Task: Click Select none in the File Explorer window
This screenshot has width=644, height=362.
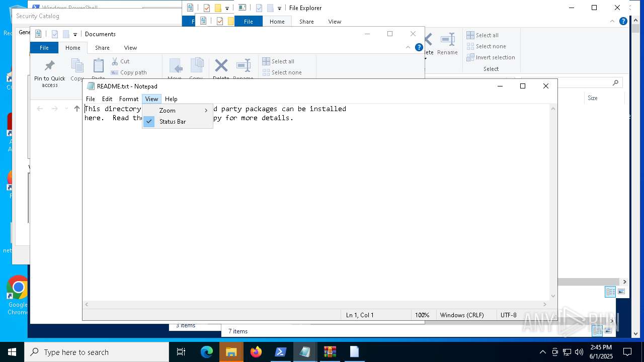Action: pos(486,46)
